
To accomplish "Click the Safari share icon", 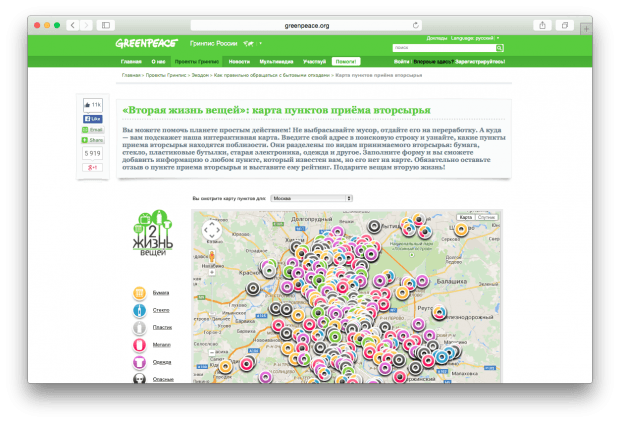I will (x=541, y=24).
